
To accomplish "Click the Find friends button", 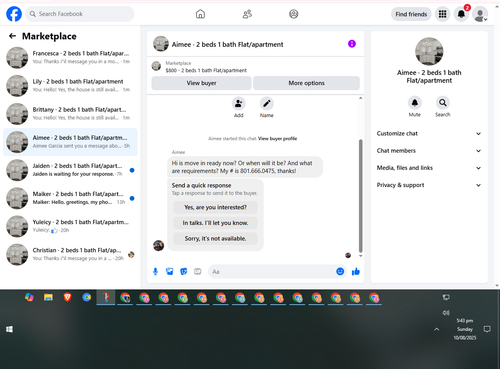I will pos(411,14).
